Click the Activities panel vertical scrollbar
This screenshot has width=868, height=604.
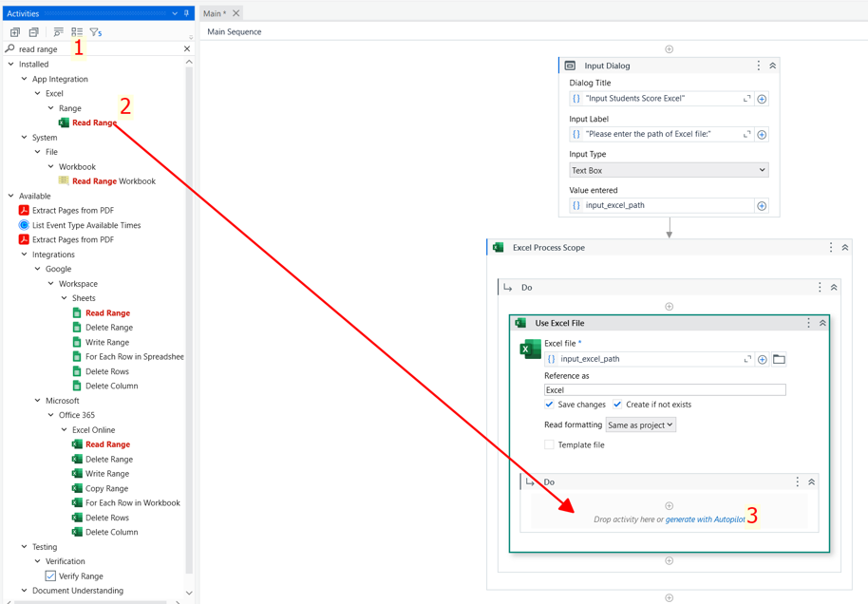click(x=189, y=321)
